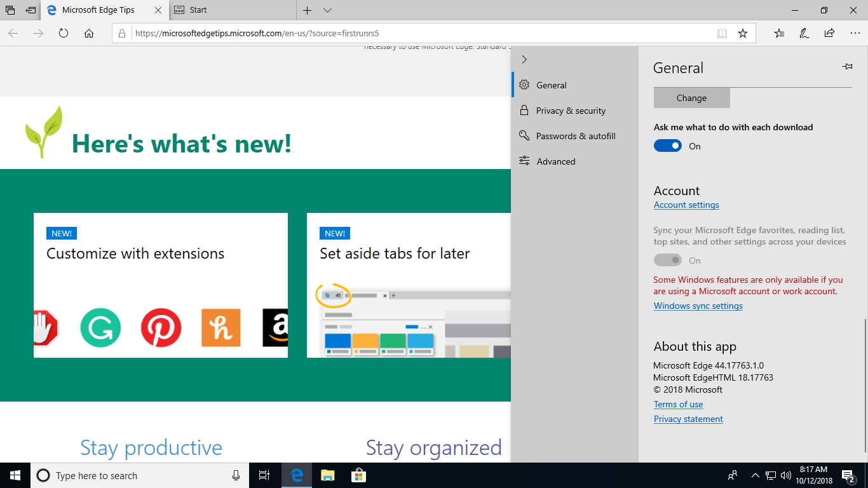Open Customize with extensions card
Image resolution: width=868 pixels, height=488 pixels.
coord(161,285)
